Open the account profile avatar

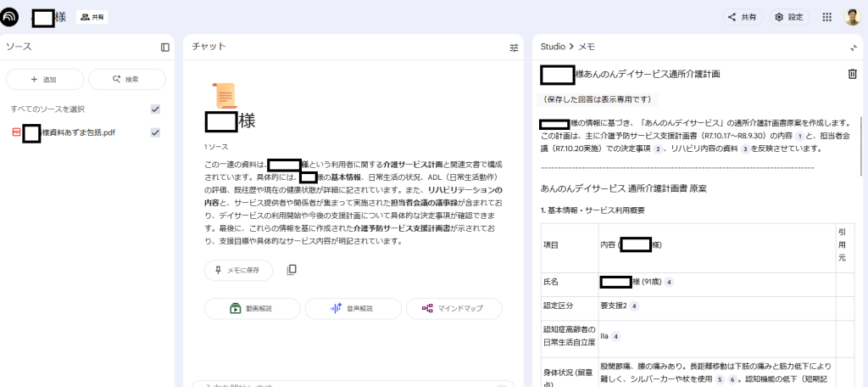point(852,17)
